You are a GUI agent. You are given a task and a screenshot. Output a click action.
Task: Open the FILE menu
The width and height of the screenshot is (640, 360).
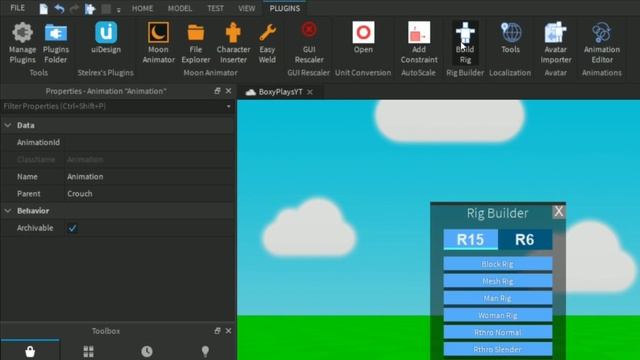pyautogui.click(x=18, y=8)
